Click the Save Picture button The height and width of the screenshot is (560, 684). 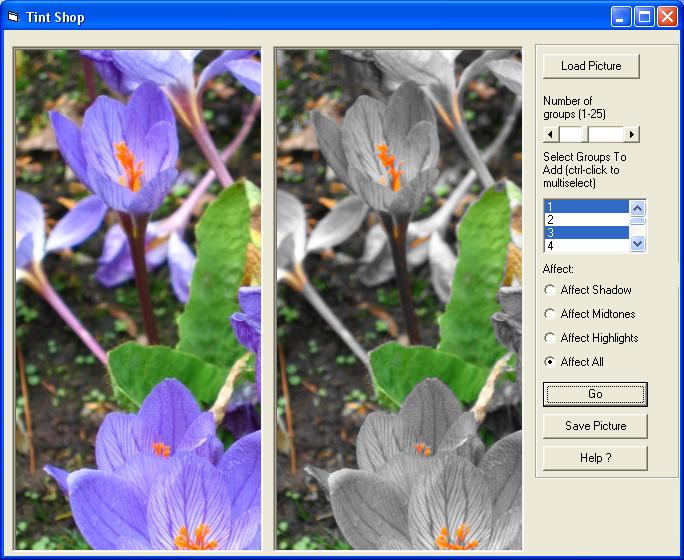pos(595,426)
